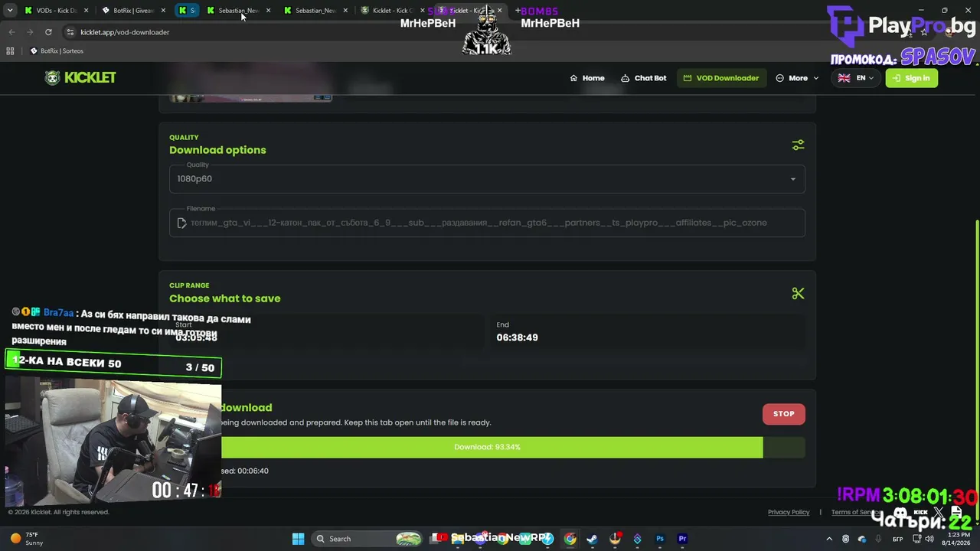This screenshot has width=980, height=551.
Task: Click the VOD thumbnail preview image
Action: point(250,98)
